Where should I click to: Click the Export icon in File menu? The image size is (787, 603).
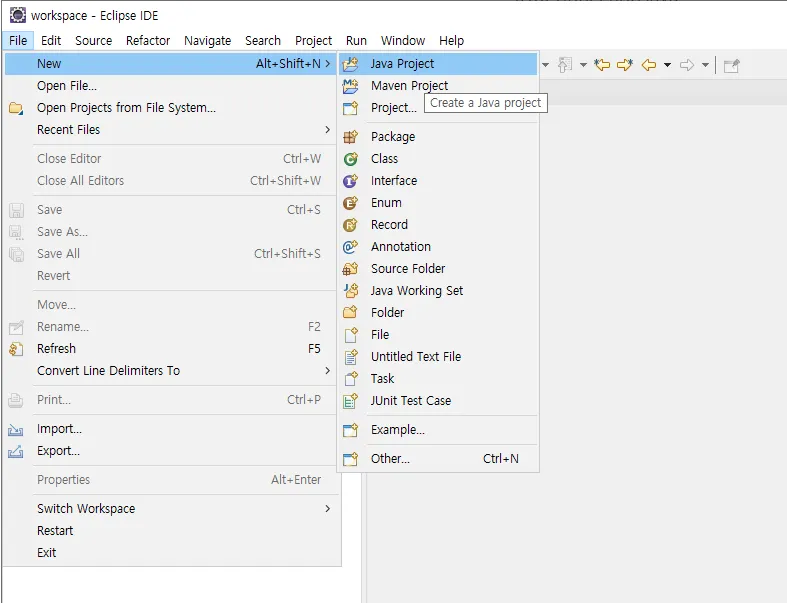(x=16, y=452)
